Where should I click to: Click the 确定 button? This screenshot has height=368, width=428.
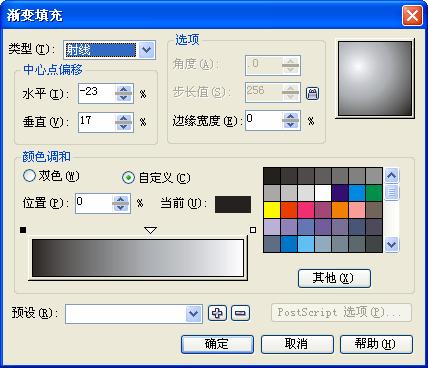[x=217, y=344]
